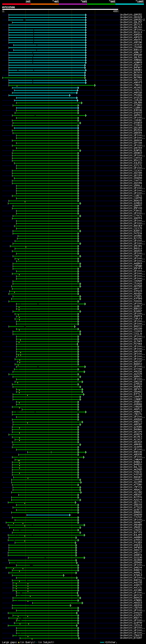Select the UniRef100_C0H7C6 label

click(131, 158)
